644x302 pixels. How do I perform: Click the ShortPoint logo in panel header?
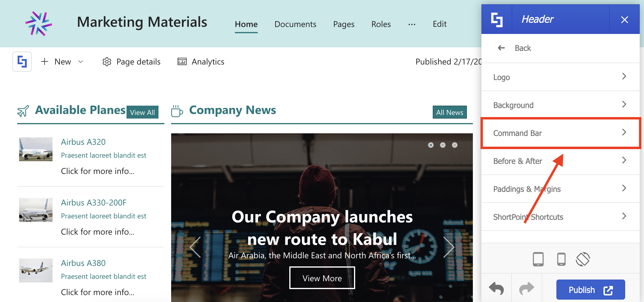(497, 20)
